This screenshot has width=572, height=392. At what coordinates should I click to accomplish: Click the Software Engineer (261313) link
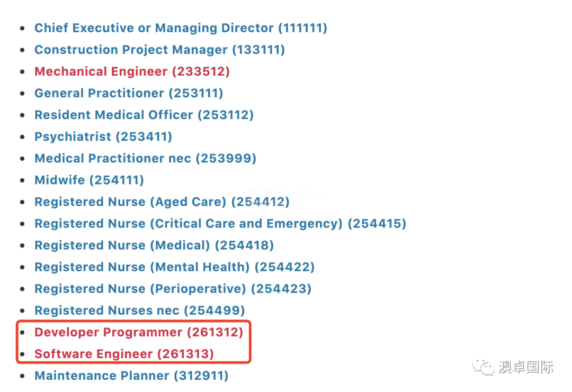124,353
